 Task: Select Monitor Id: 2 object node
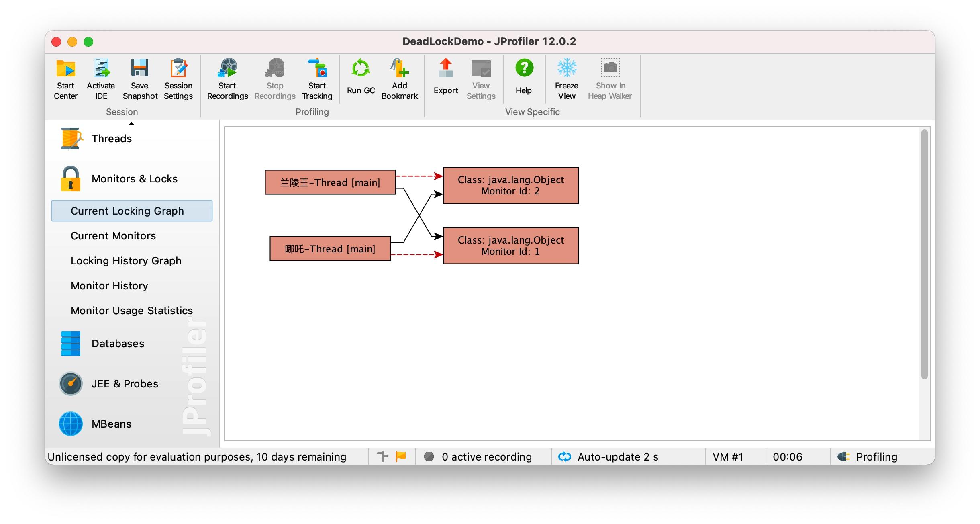click(511, 186)
